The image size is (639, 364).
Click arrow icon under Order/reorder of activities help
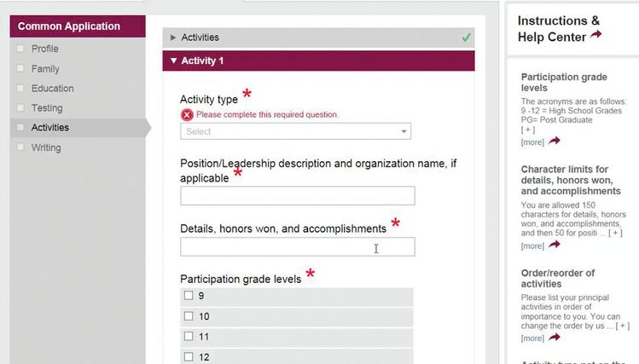click(x=555, y=337)
